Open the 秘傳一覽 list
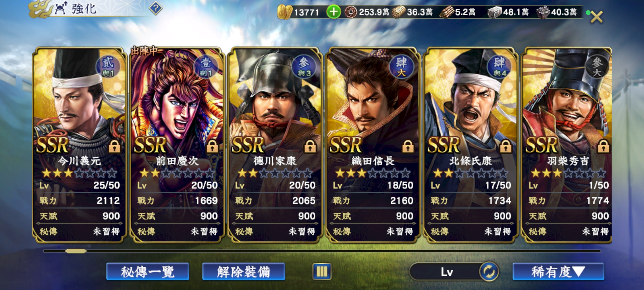644x290 pixels. point(148,272)
